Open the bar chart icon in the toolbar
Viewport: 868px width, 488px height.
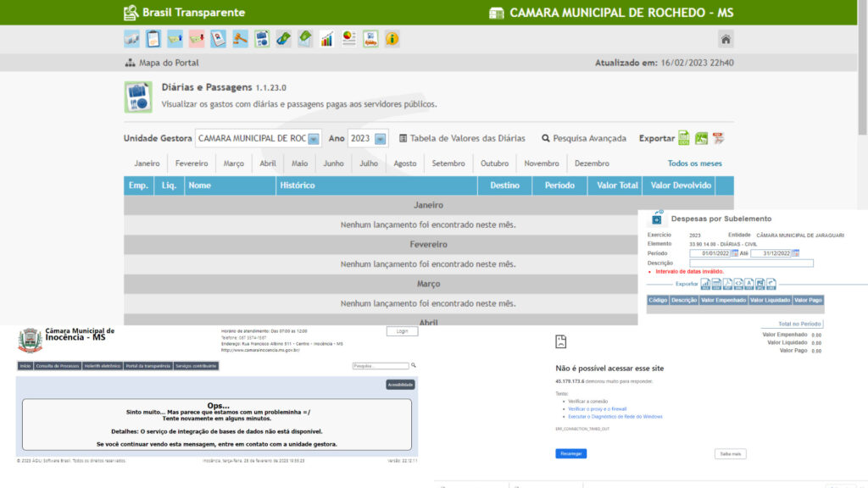pos(326,39)
